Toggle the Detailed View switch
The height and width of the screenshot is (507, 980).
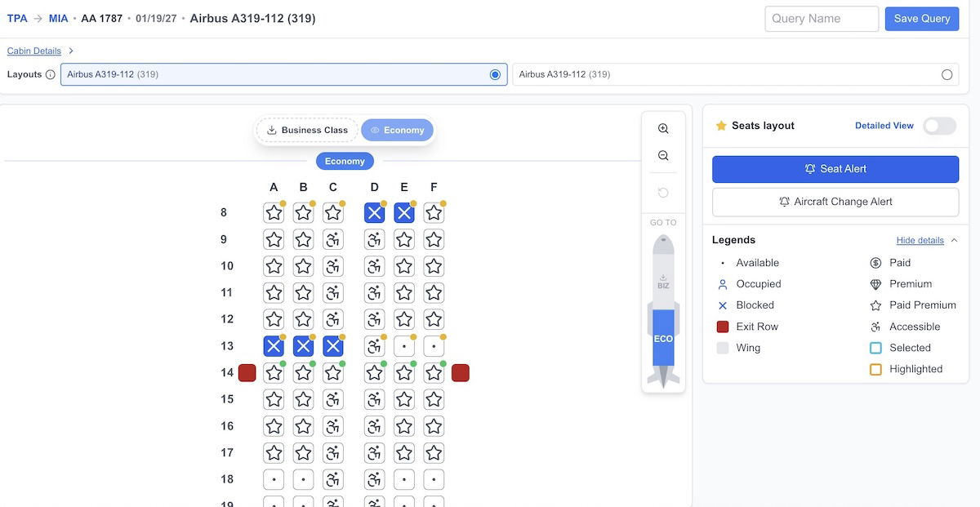click(939, 126)
